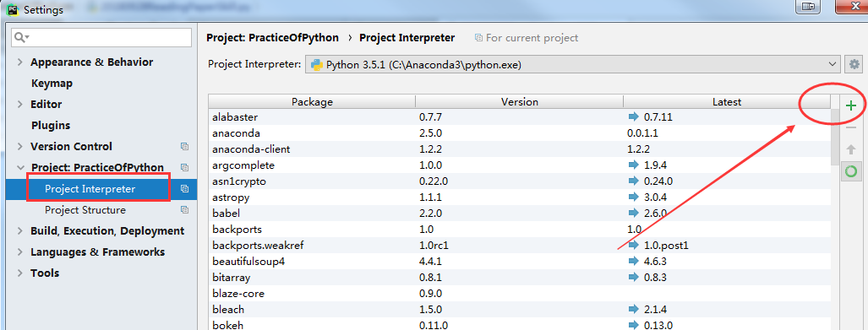Click the green circle Conda toggle icon
The image size is (868, 330).
pos(851,171)
